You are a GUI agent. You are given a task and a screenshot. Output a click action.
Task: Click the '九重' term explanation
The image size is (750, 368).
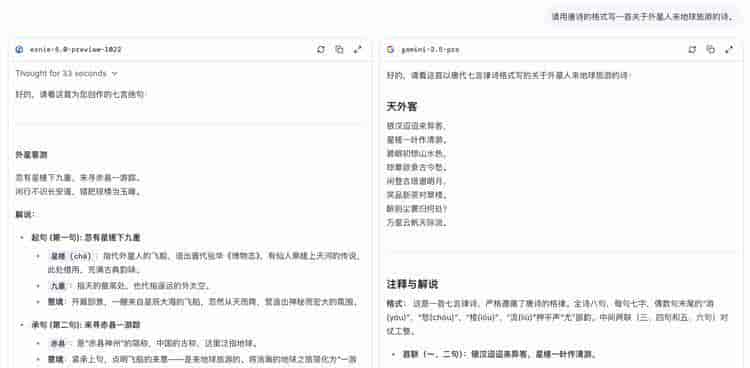[129, 286]
